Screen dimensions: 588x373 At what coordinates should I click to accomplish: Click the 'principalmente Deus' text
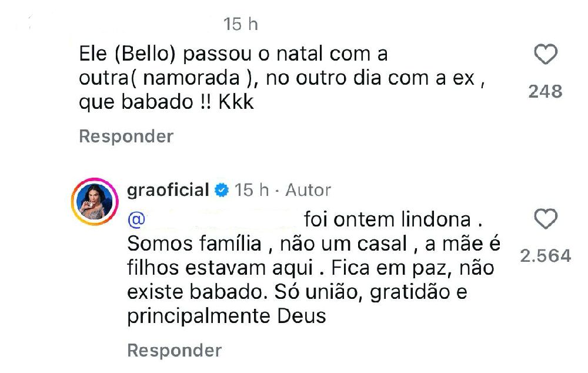pos(226,316)
